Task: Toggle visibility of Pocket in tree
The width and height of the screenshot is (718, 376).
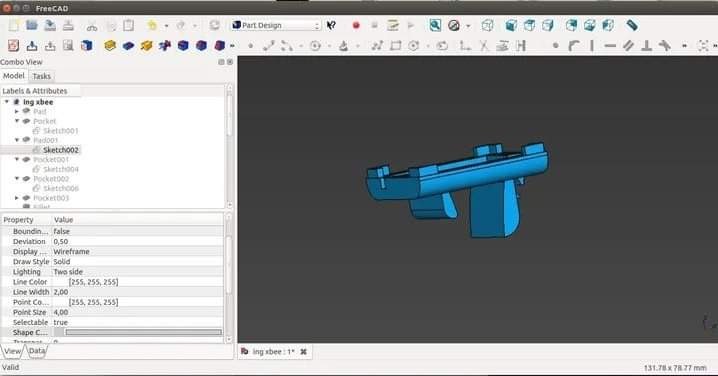Action: click(26, 121)
